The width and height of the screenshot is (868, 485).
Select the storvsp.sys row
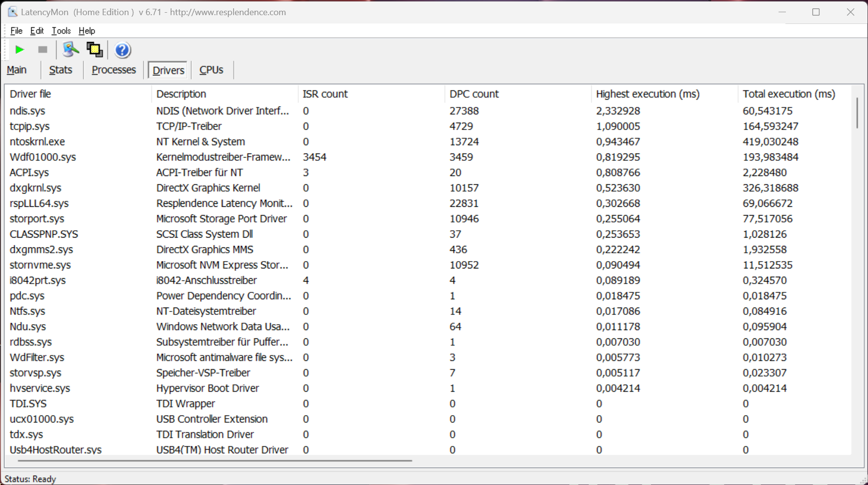(428, 373)
